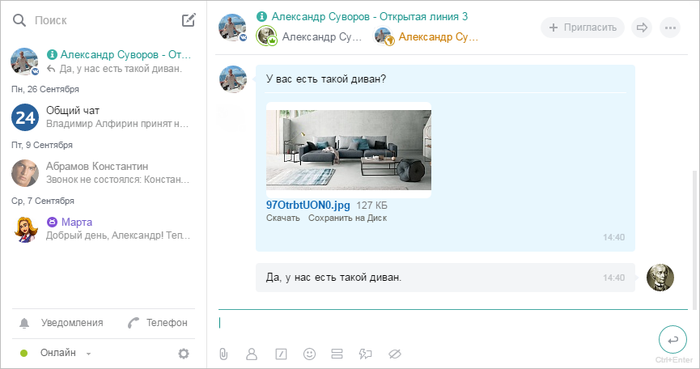Open the Телефон tab
This screenshot has height=369, width=700.
coord(158,323)
